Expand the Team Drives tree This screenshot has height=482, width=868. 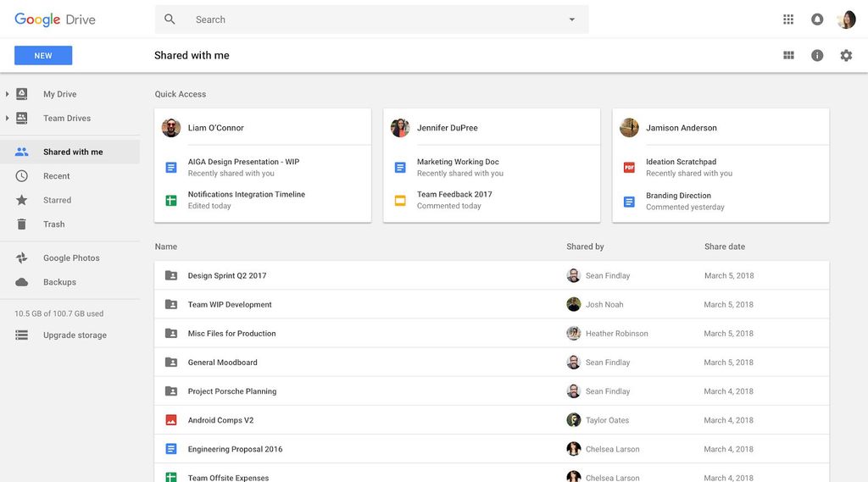(x=8, y=119)
